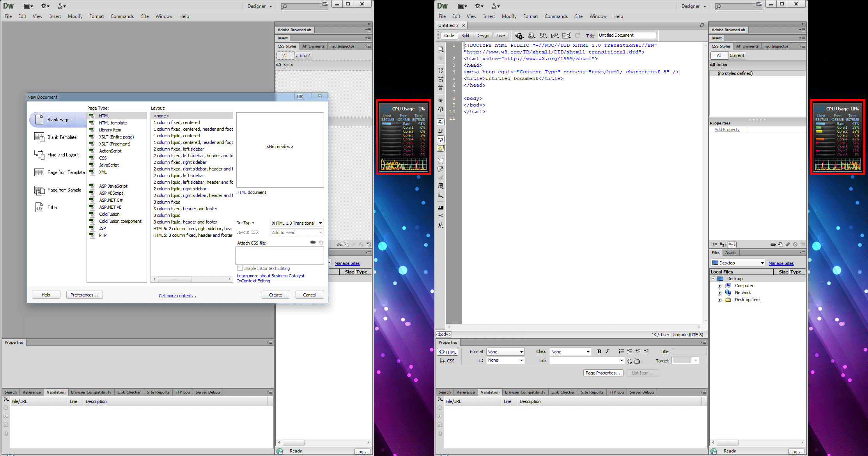Screen dimensions: 868x456
Task: Click Unordered List icon in Properties panel
Action: [x=621, y=351]
